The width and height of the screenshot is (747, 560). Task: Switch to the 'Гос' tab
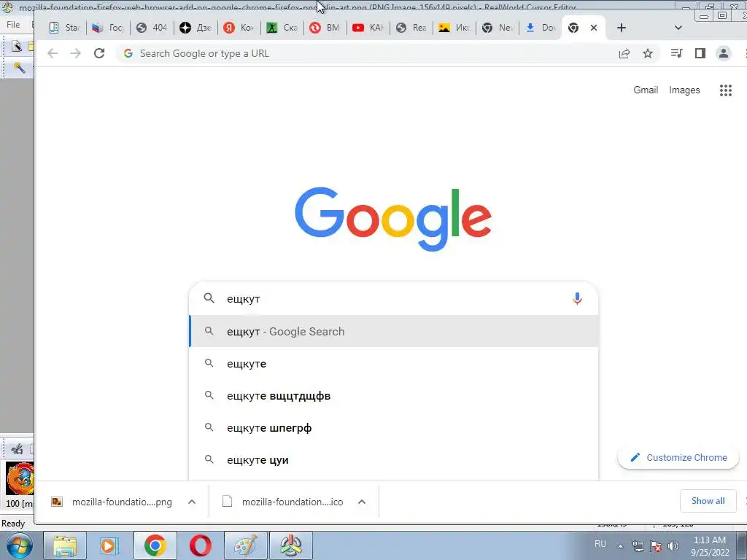tap(108, 28)
